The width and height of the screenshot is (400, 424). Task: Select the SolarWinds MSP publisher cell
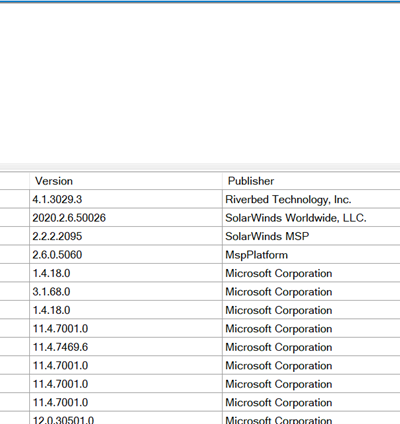(x=311, y=236)
